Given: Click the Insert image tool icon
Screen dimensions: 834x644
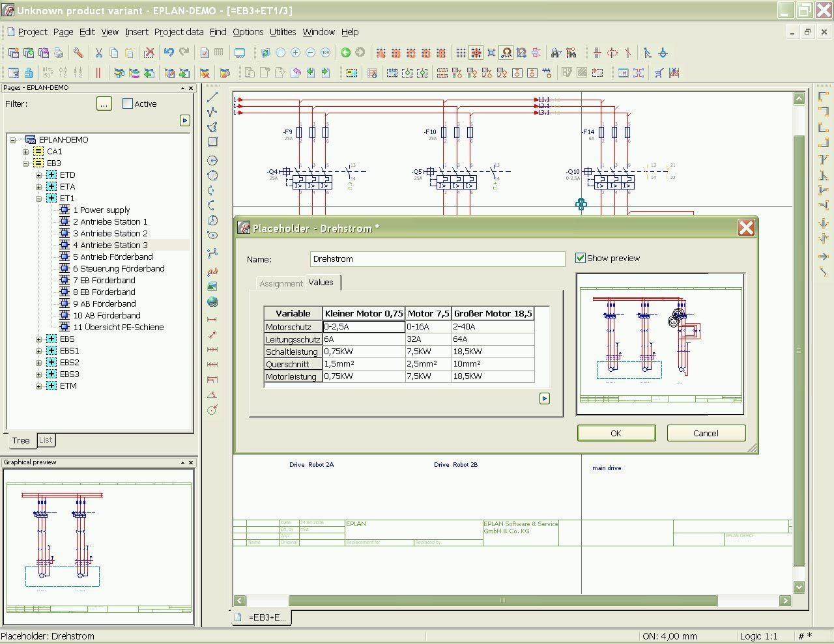Looking at the screenshot, I should pyautogui.click(x=212, y=287).
